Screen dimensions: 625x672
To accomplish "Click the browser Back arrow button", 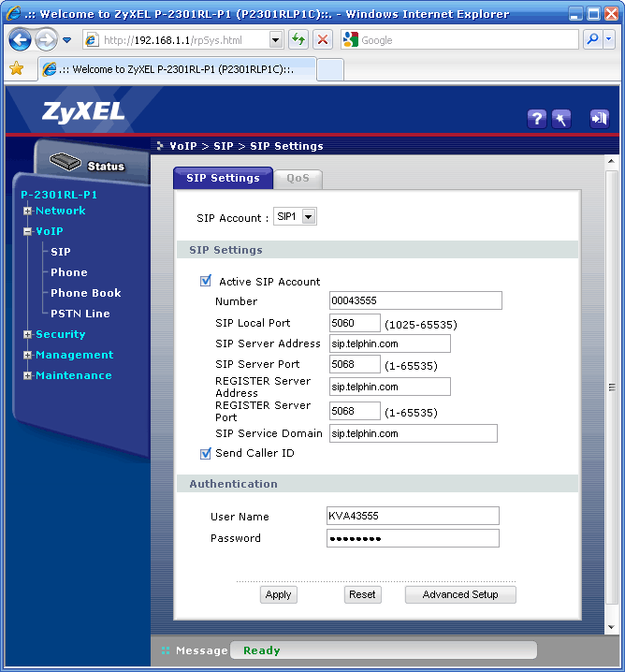I will 20,40.
